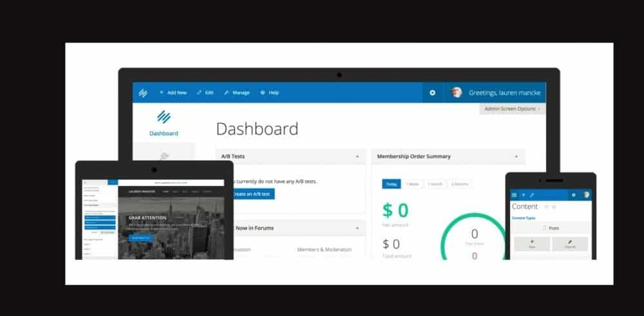Image resolution: width=644 pixels, height=316 pixels.
Task: Click the user avatar next to Greetings
Action: coord(457,93)
